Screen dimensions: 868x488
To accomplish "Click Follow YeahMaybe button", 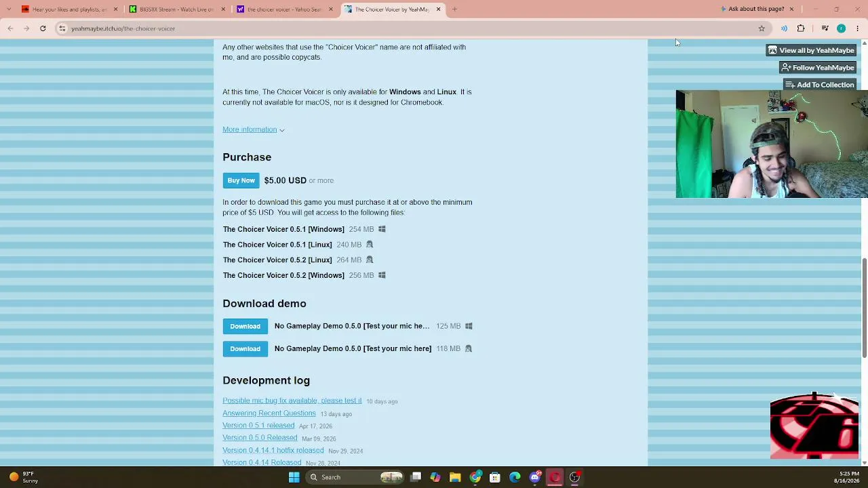I will tap(818, 68).
